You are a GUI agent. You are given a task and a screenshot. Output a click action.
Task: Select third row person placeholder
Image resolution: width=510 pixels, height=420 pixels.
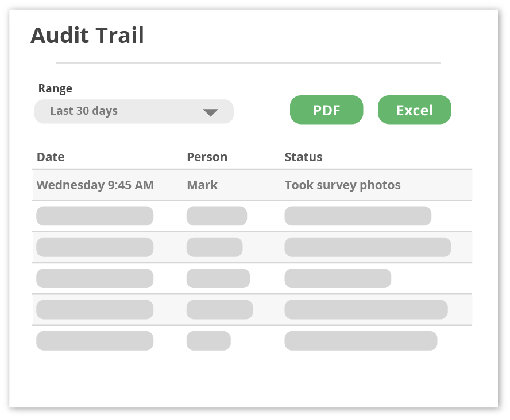(x=214, y=247)
